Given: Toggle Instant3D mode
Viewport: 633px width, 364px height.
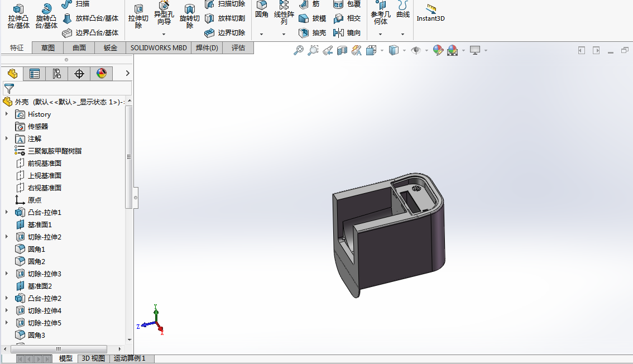Looking at the screenshot, I should 431,13.
